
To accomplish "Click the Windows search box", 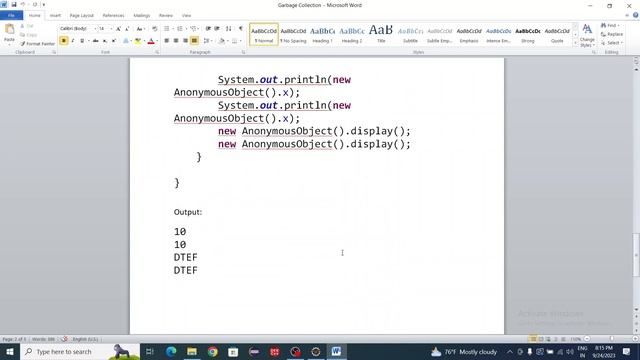I will (80, 351).
